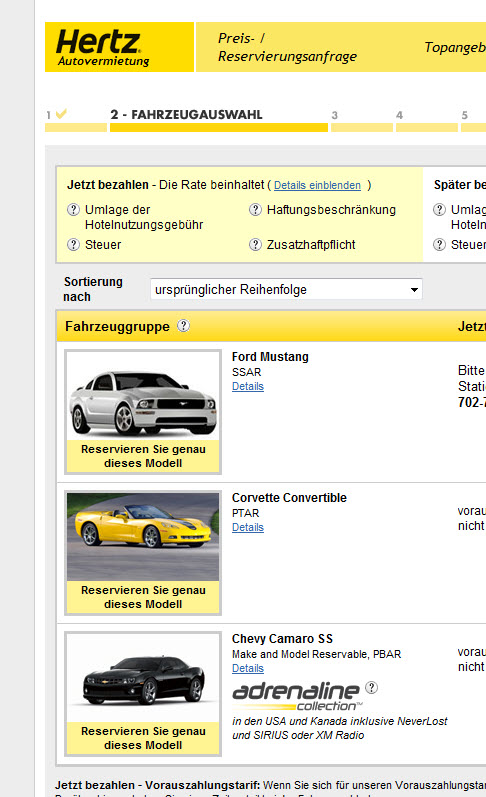Reserve exactly the Ford Mustang model

(x=143, y=456)
